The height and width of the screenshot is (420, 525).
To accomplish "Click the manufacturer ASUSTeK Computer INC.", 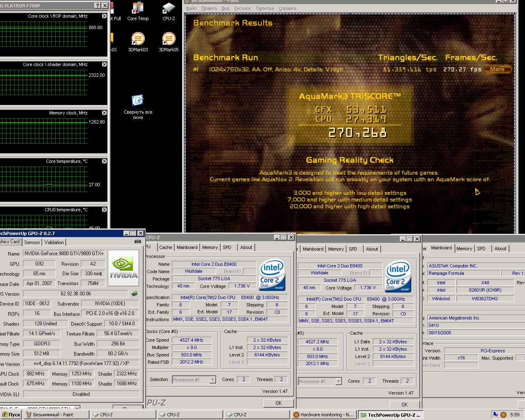I will [476, 266].
